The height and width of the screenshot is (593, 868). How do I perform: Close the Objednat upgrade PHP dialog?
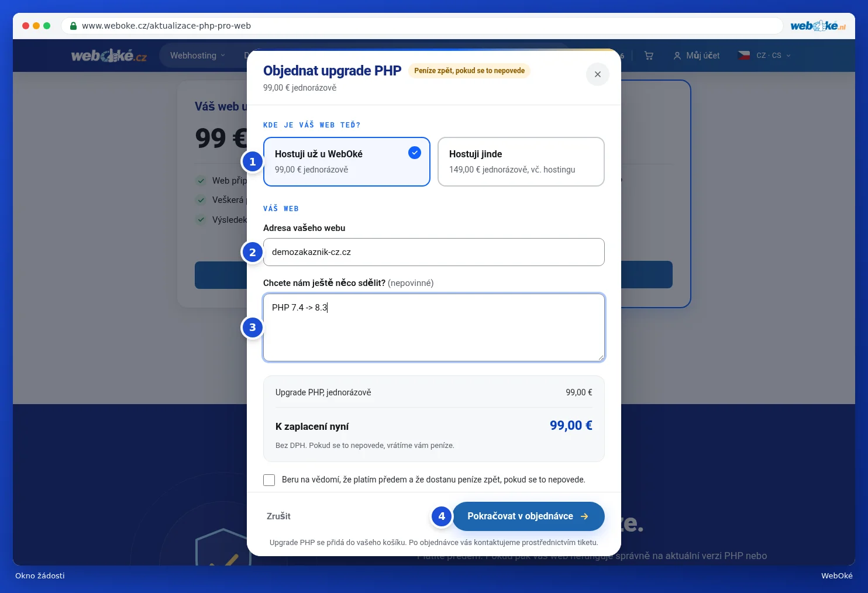(x=597, y=74)
